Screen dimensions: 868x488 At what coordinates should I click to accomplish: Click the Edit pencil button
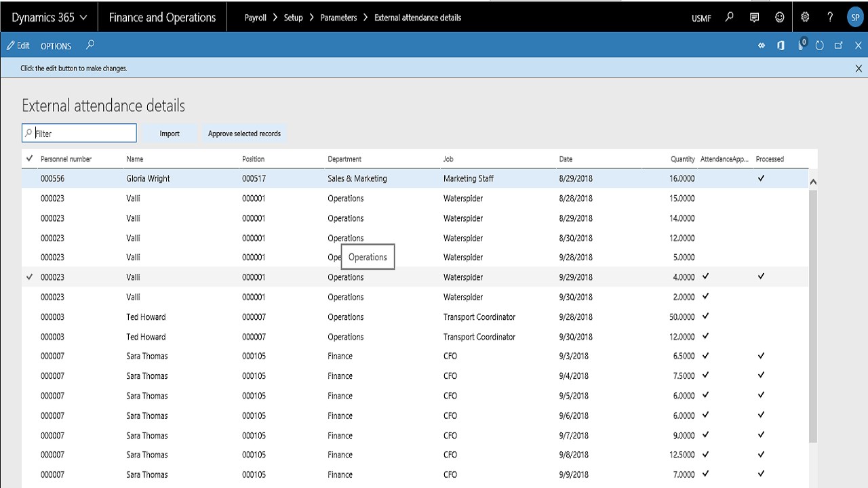(x=18, y=45)
